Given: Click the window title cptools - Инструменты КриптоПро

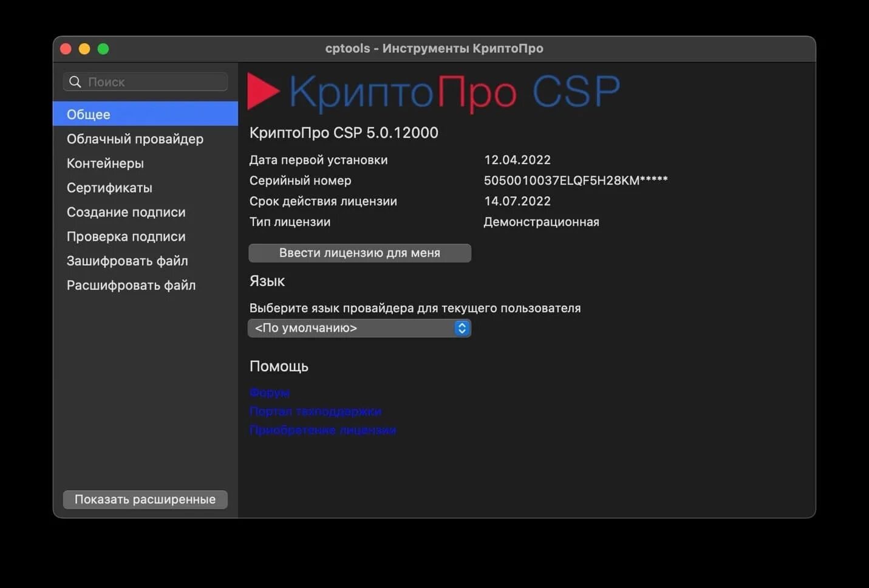Looking at the screenshot, I should pos(434,48).
